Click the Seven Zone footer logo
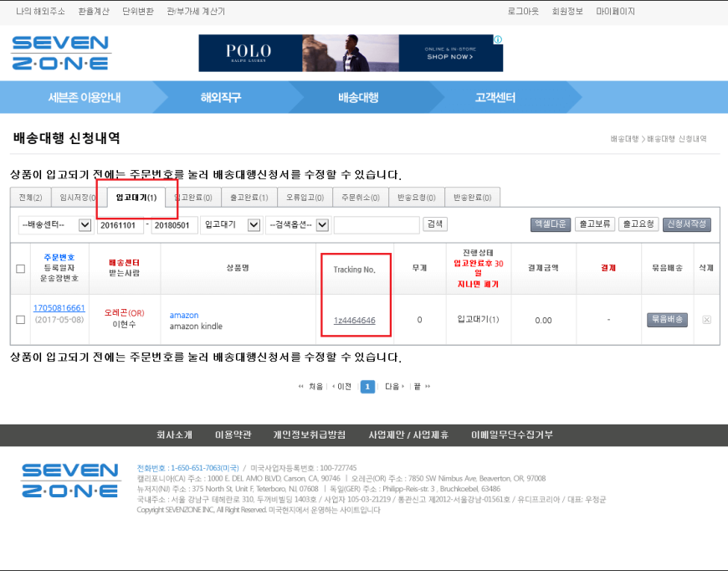Viewport: 728px width, 571px height. (70, 480)
